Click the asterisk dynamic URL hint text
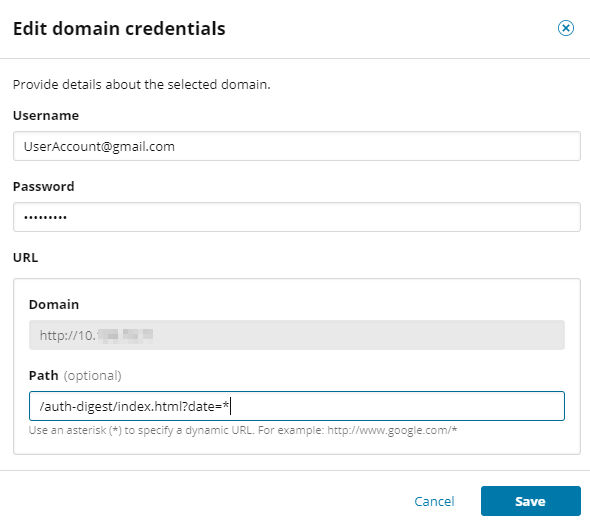 243,430
